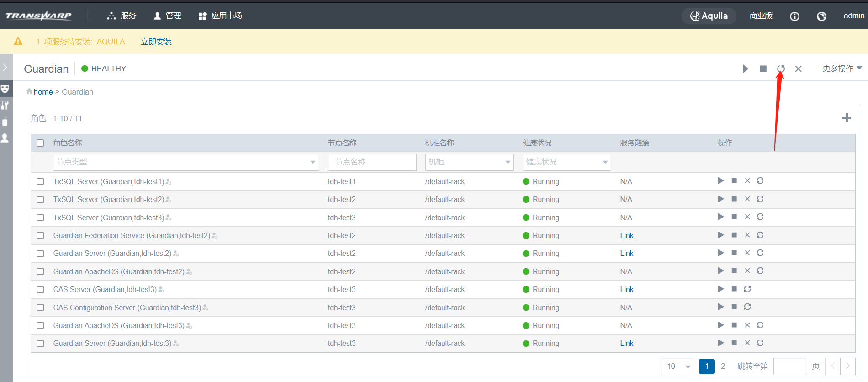Stop the Guardian service via header icon
This screenshot has width=868, height=382.
pyautogui.click(x=763, y=69)
